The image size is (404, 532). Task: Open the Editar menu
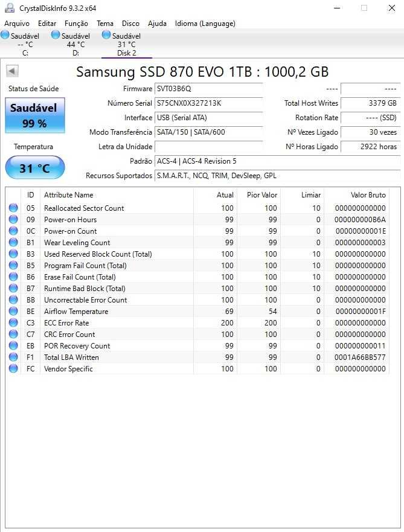coord(47,24)
